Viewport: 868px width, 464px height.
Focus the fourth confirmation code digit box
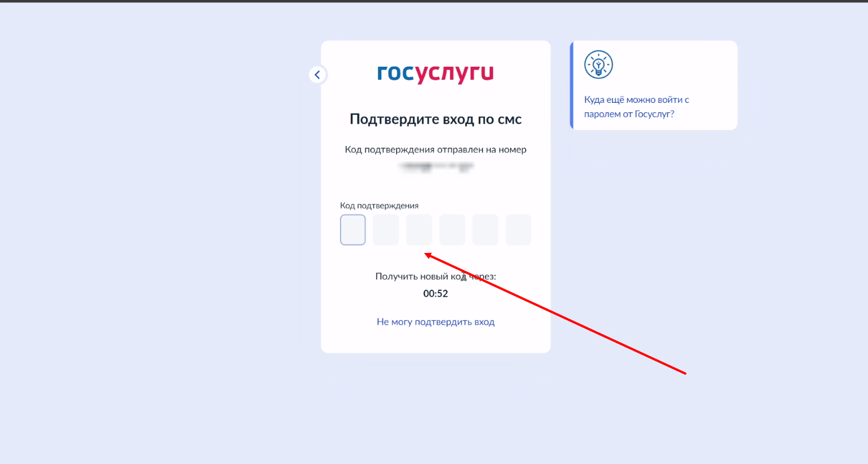pos(452,230)
